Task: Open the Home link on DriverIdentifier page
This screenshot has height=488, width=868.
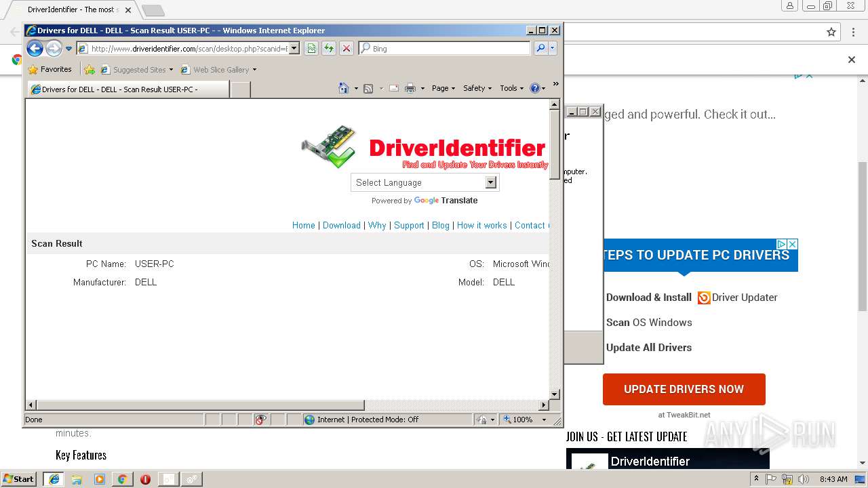Action: (304, 225)
